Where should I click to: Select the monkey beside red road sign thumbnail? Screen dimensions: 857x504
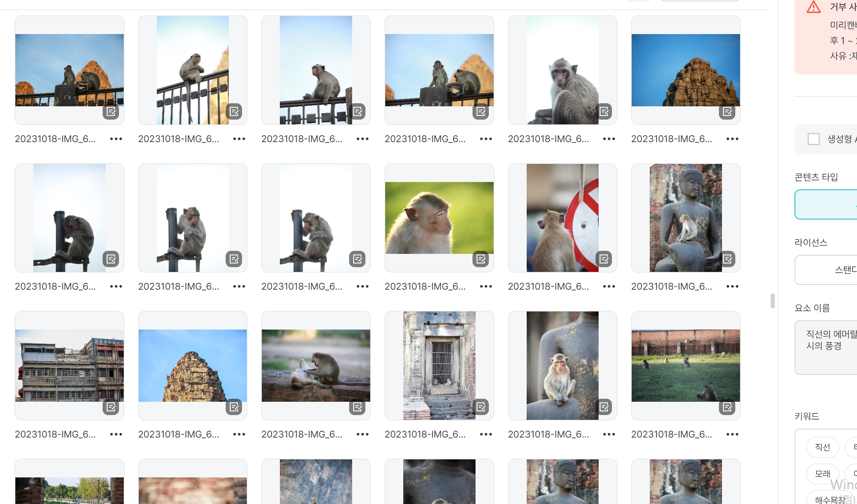click(562, 218)
